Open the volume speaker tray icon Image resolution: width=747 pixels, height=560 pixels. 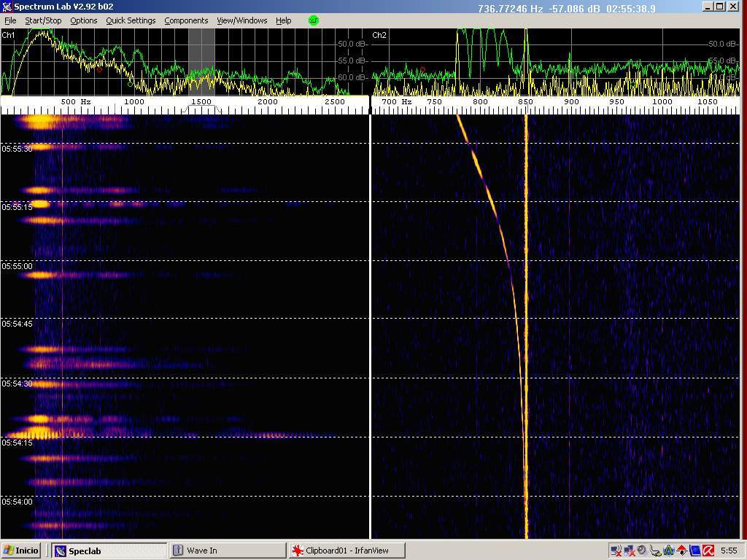click(x=642, y=551)
